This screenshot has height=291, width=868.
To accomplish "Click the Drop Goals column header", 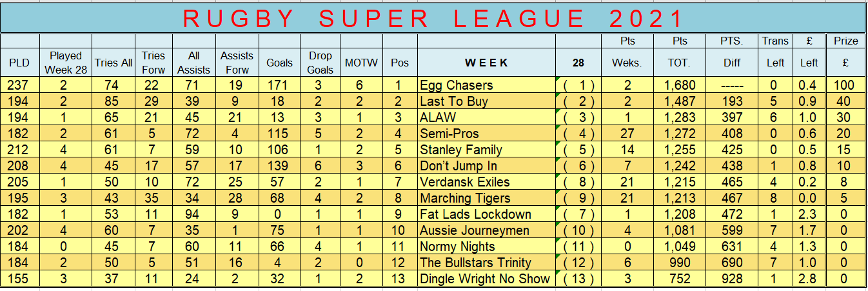I will [321, 63].
